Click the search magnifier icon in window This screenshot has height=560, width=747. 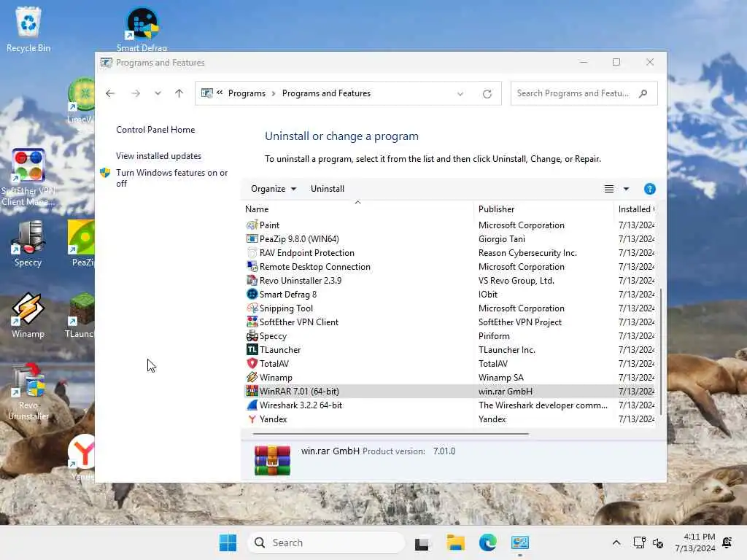pos(643,93)
